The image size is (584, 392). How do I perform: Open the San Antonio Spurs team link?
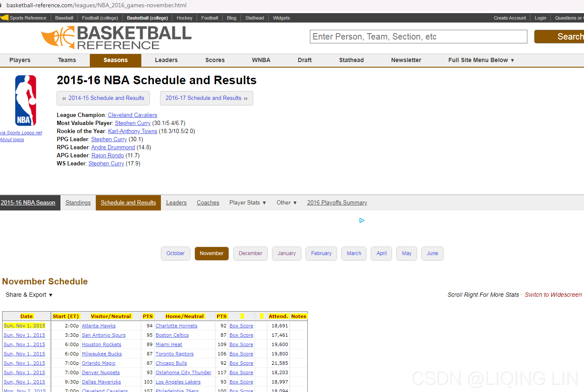pyautogui.click(x=103, y=335)
